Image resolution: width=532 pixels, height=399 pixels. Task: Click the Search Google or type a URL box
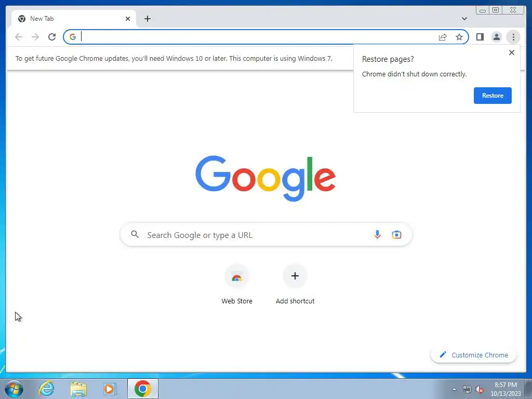(266, 234)
